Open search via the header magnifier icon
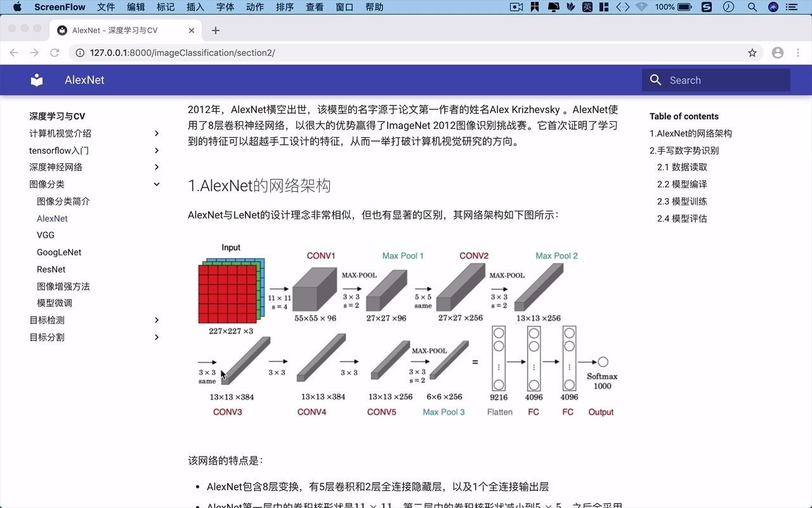The image size is (812, 508). pyautogui.click(x=655, y=80)
